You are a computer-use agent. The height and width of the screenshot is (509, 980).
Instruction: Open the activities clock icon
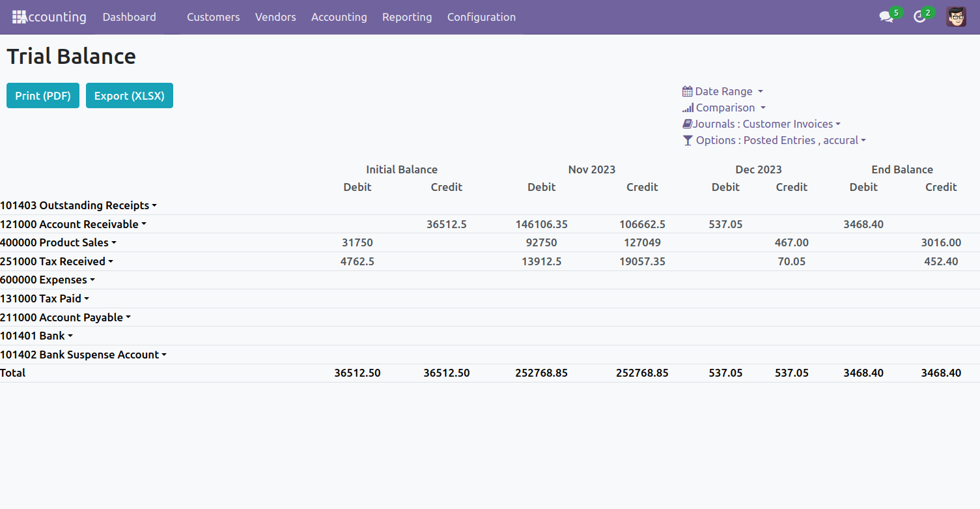click(920, 17)
